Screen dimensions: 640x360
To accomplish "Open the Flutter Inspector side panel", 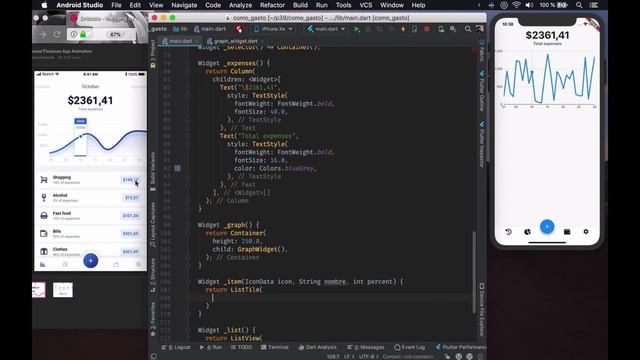I will (482, 144).
